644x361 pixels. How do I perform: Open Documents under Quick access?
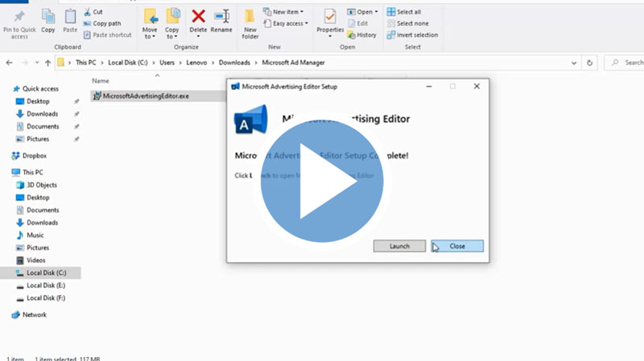click(x=37, y=126)
